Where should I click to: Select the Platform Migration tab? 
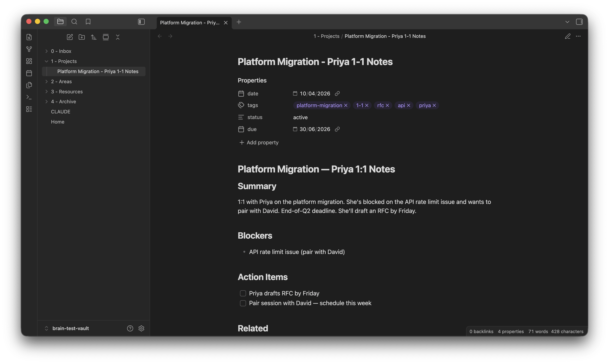189,22
